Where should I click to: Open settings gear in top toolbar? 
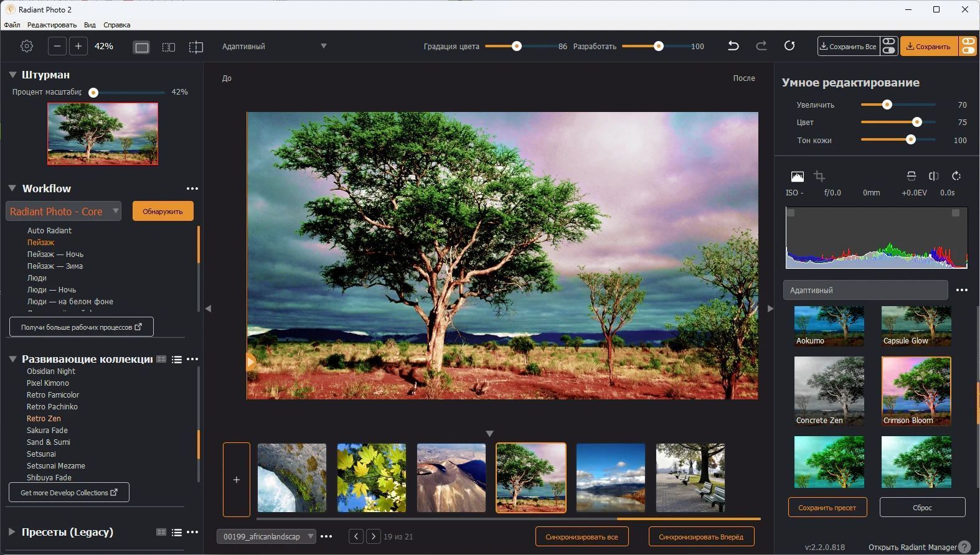26,46
